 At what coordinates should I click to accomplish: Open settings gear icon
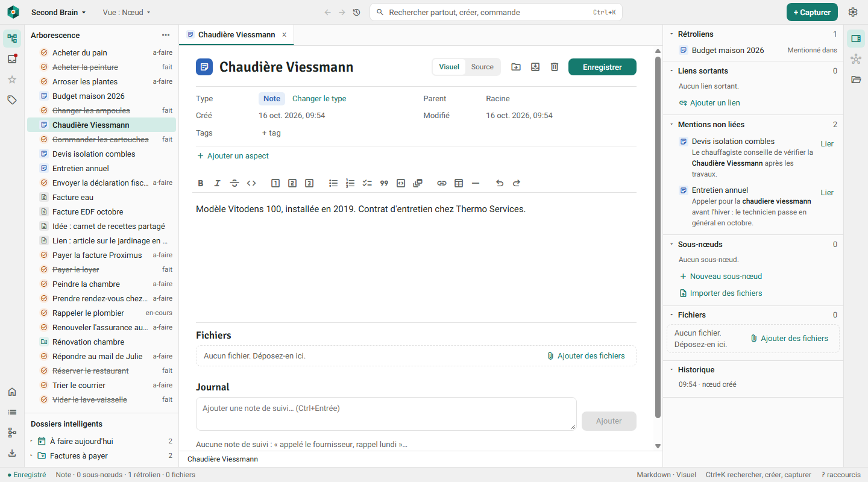853,12
